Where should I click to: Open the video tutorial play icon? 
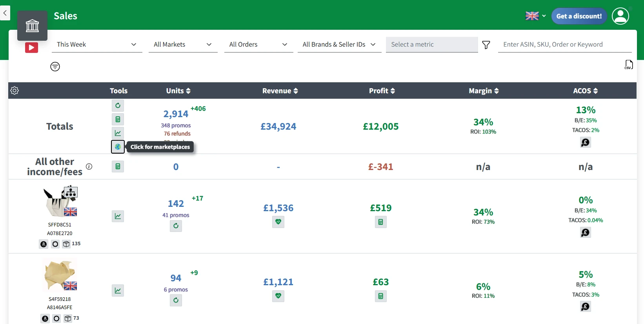(32, 47)
